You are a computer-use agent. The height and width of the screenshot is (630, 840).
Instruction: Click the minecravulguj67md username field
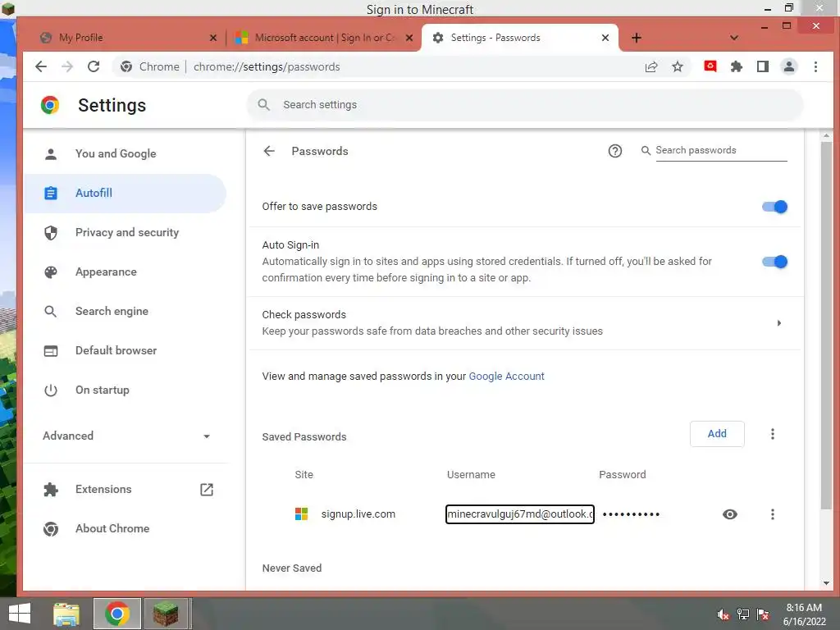tap(519, 514)
